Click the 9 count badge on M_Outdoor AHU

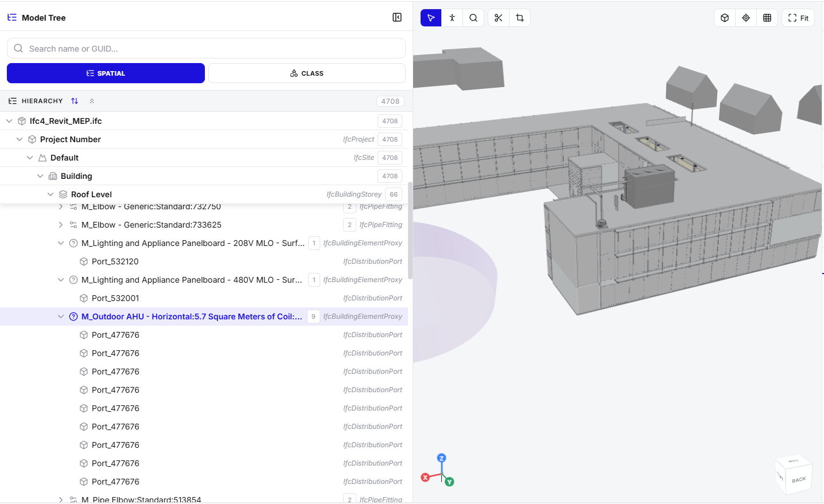click(313, 317)
